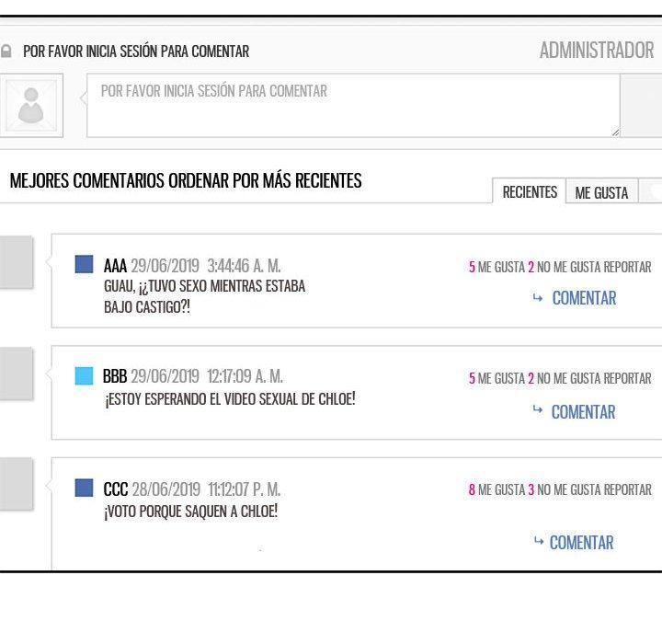
Task: Click reply arrow icon on BBB's comment
Action: (538, 410)
